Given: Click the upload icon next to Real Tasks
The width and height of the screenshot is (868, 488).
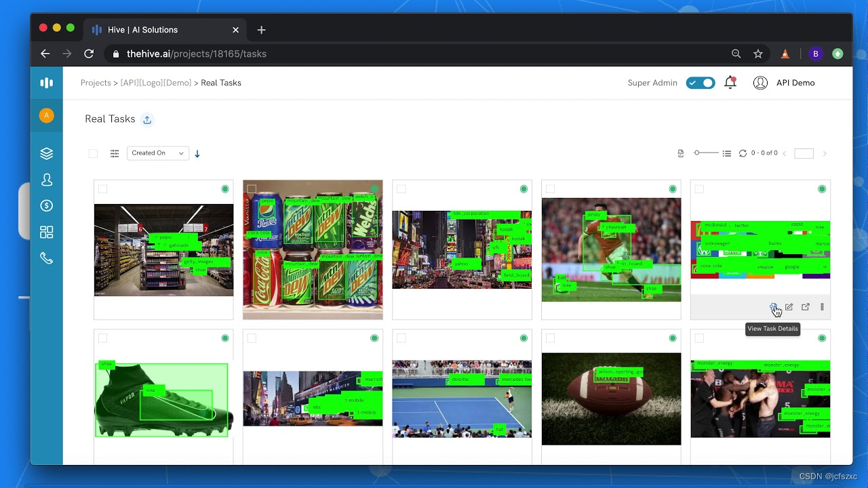Looking at the screenshot, I should click(x=147, y=119).
